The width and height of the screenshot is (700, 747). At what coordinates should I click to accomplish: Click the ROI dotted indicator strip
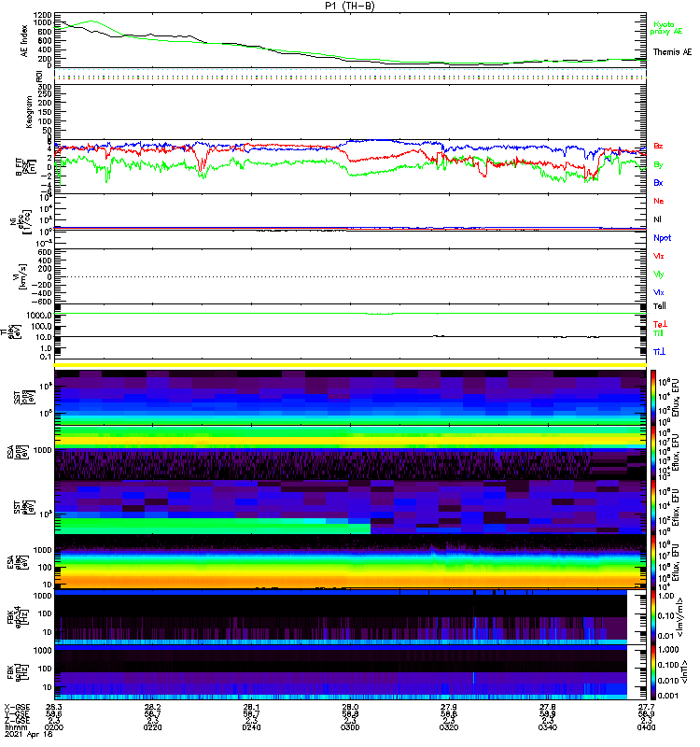point(350,76)
